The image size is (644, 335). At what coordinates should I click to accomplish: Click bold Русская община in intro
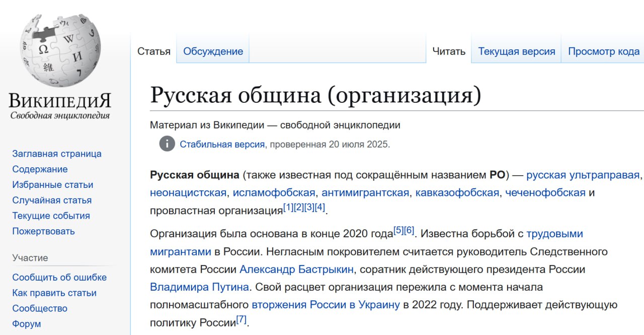coord(195,175)
